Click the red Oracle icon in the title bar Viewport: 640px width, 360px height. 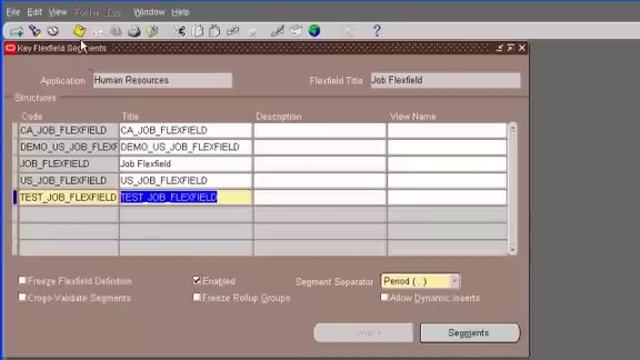[x=10, y=48]
